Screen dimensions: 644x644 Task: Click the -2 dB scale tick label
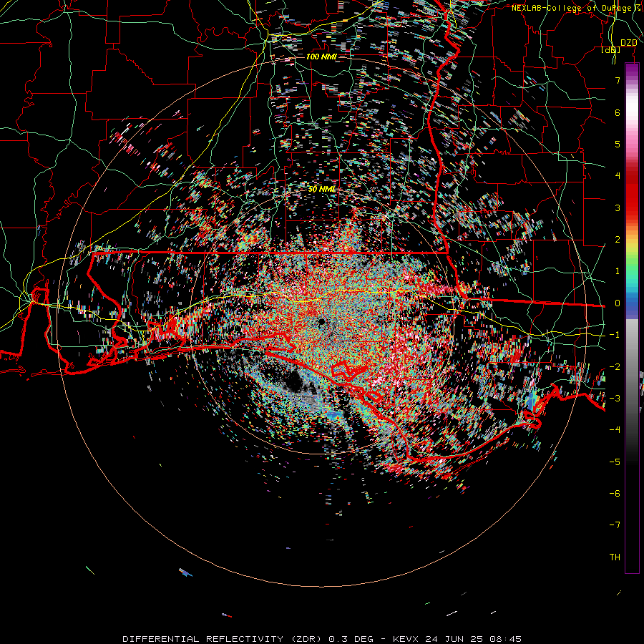(615, 367)
